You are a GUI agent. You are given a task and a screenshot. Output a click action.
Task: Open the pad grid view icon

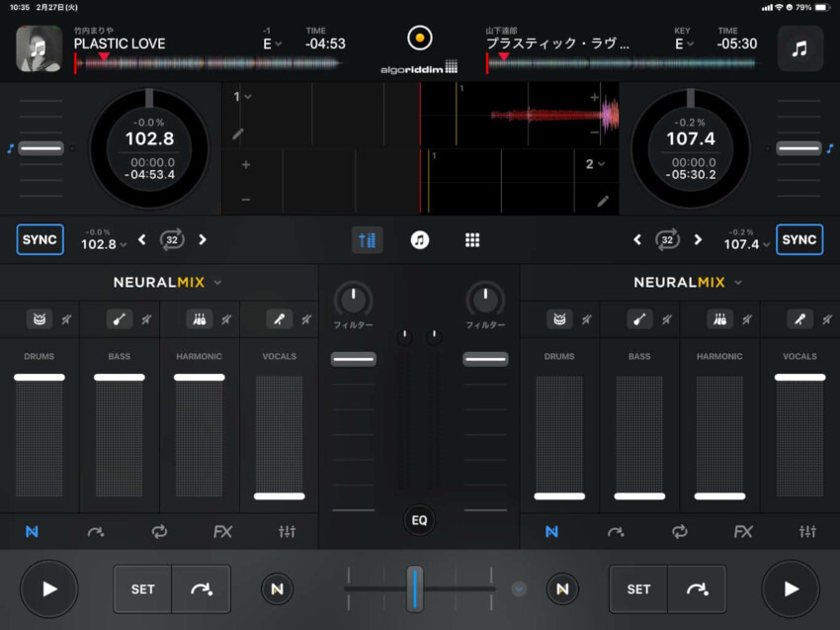click(472, 239)
